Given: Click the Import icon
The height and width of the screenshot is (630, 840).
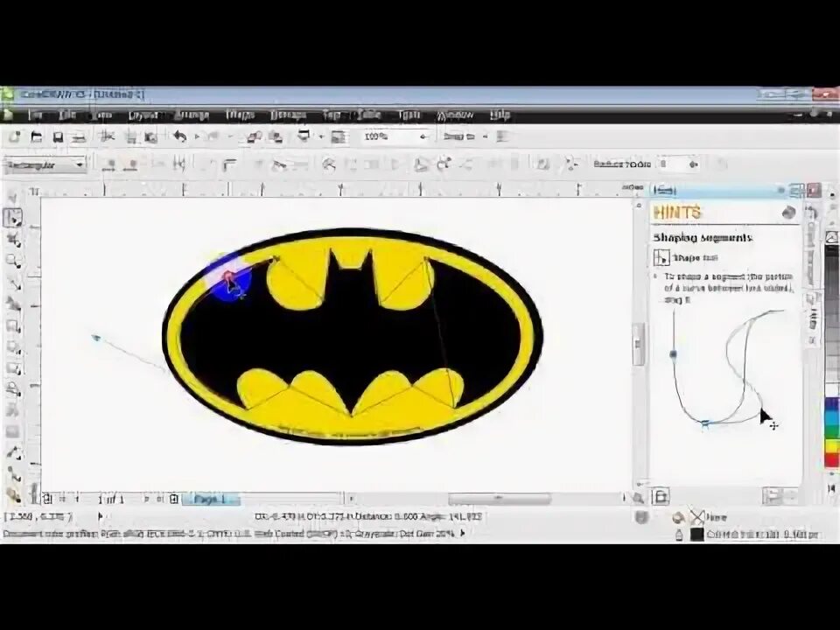Looking at the screenshot, I should (x=254, y=137).
